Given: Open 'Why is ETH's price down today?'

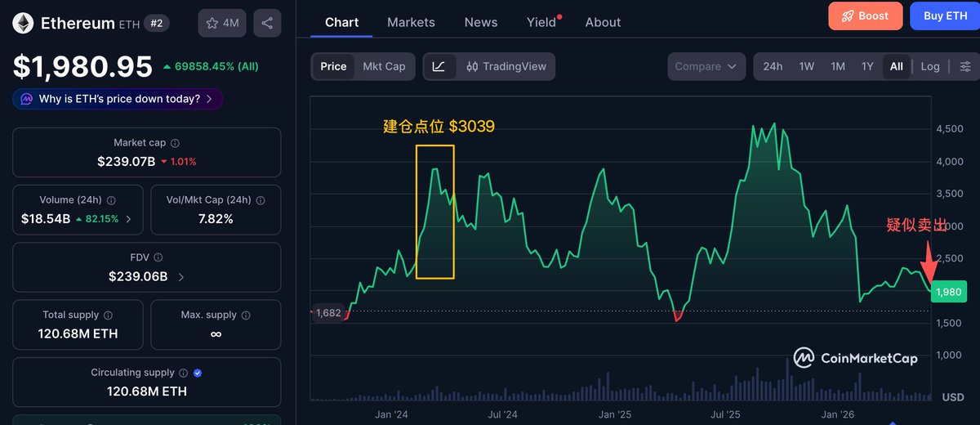Looking at the screenshot, I should coord(118,99).
